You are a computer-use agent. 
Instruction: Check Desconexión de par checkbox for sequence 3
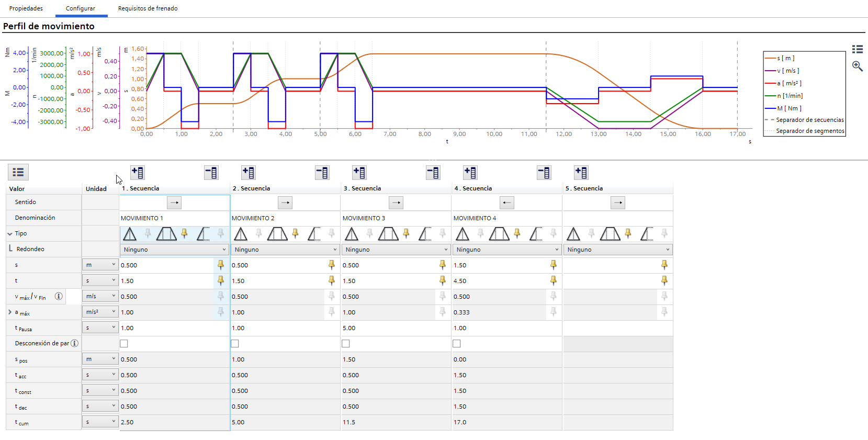[x=346, y=344]
